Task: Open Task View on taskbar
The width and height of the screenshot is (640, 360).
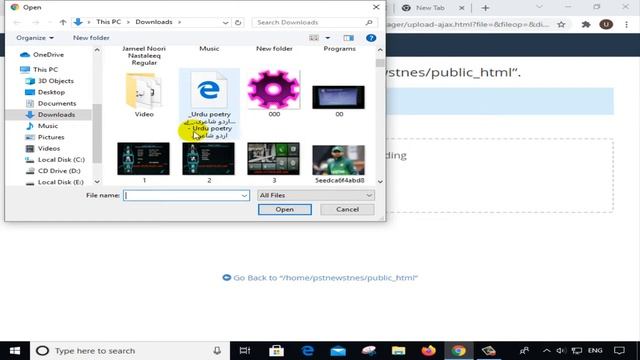Action: [244, 351]
